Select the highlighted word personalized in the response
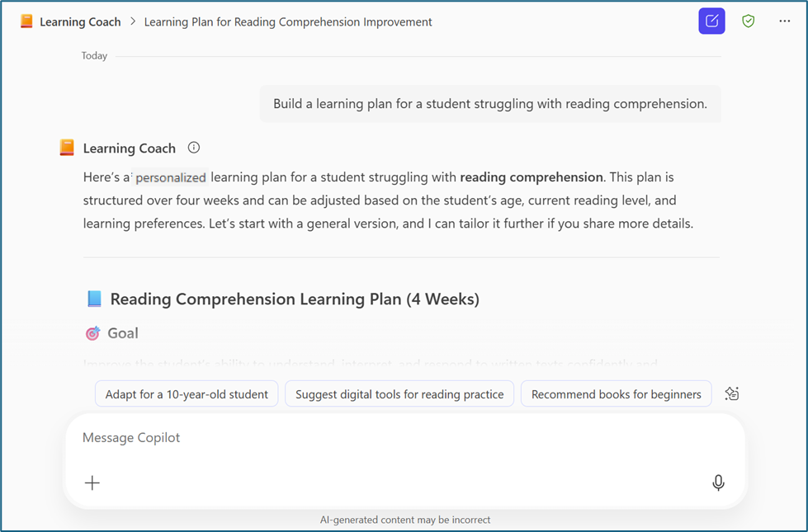The height and width of the screenshot is (532, 808). point(170,177)
